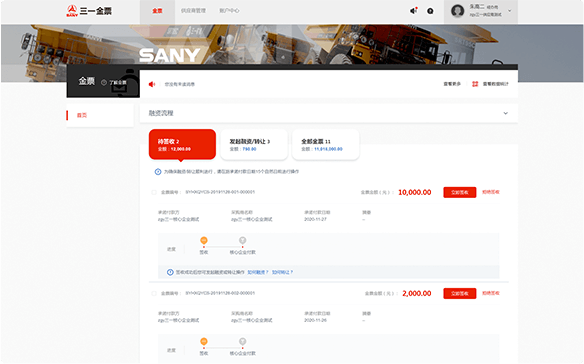The height and width of the screenshot is (364, 584).
Task: Click the 了解金票 info icon
Action: [104, 82]
